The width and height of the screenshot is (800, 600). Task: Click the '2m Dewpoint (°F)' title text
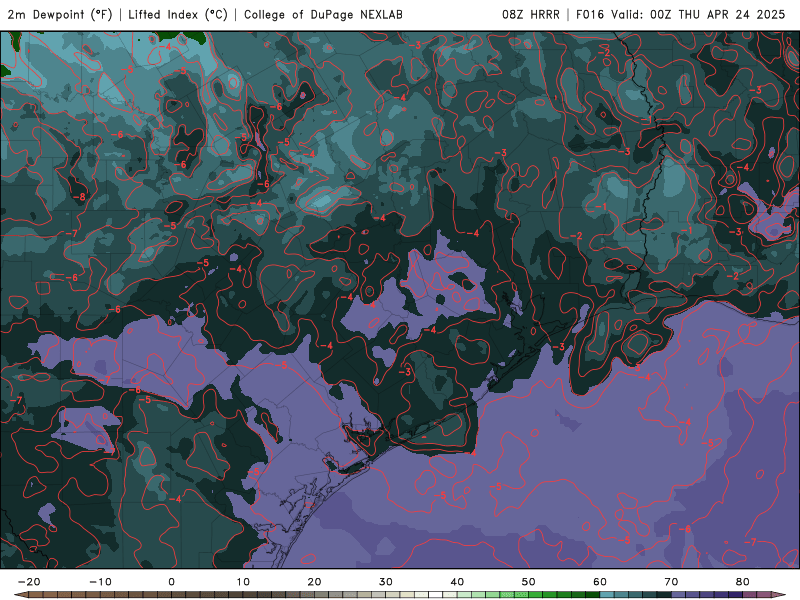pos(60,15)
